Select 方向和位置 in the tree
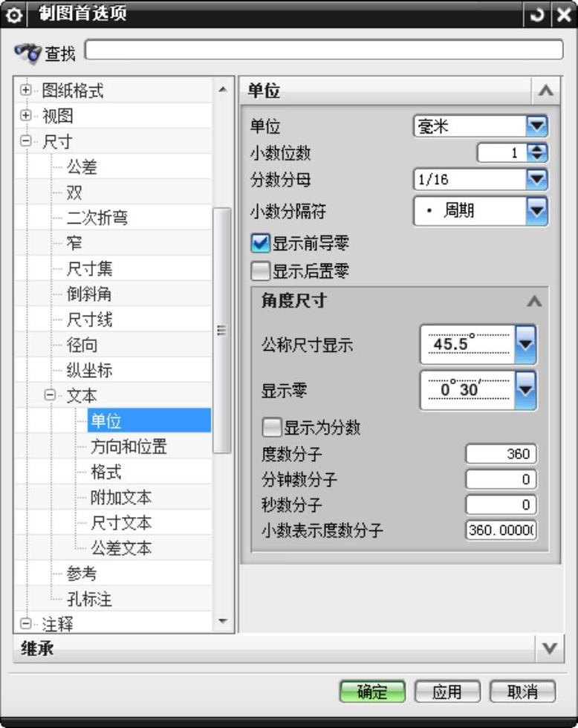Screen dimensions: 578x728 [x=129, y=446]
